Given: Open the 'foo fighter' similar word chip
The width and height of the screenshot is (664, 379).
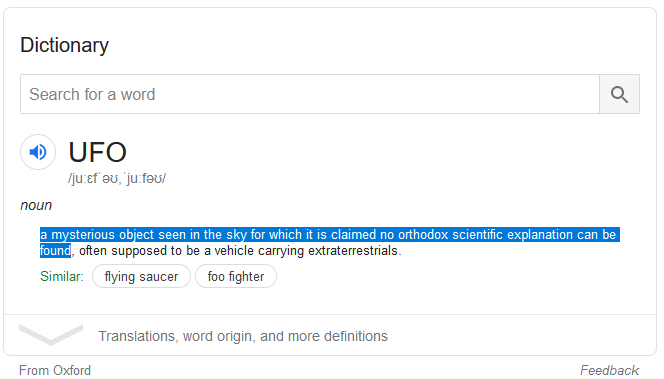Looking at the screenshot, I should (236, 277).
